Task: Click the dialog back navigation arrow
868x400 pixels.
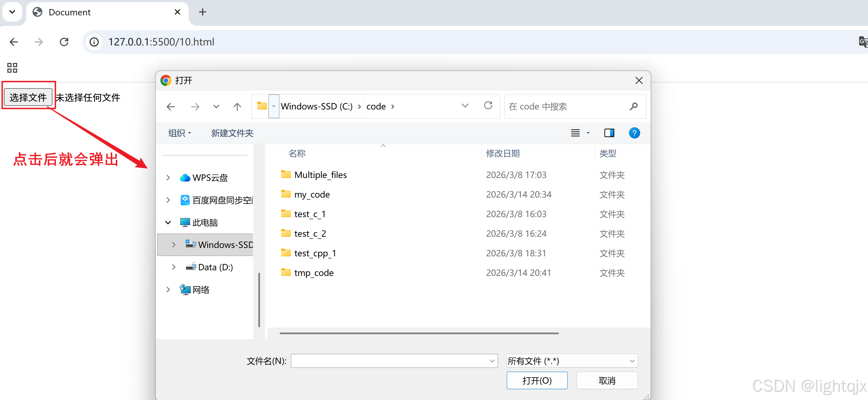Action: [171, 107]
